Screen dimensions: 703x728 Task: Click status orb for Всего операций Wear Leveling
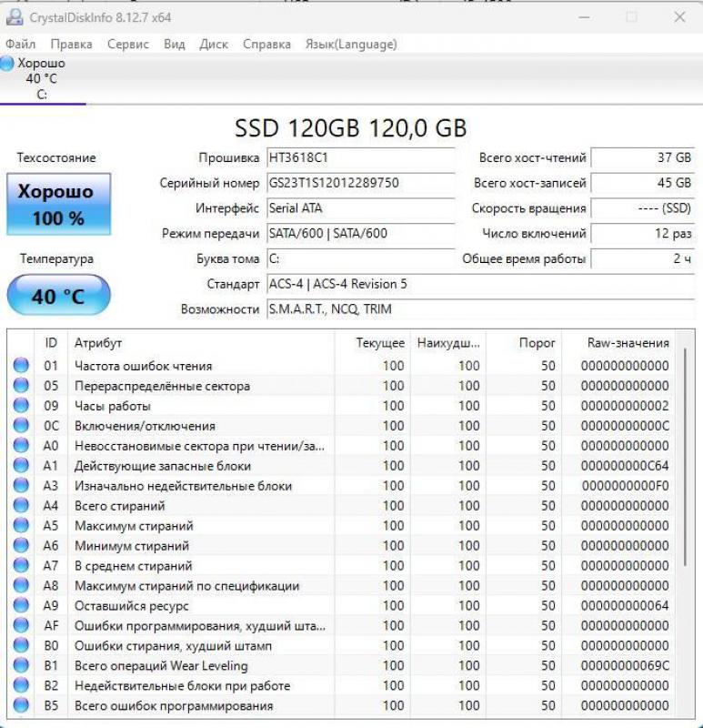click(x=21, y=666)
